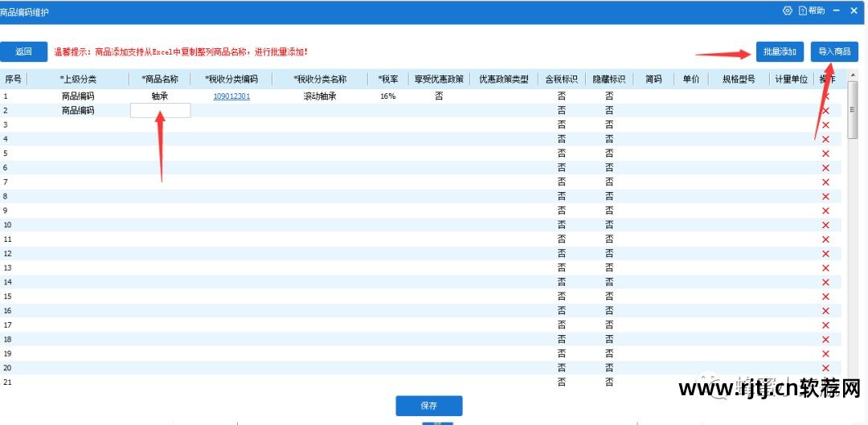Select row number 15
868x425 pixels.
[8, 296]
